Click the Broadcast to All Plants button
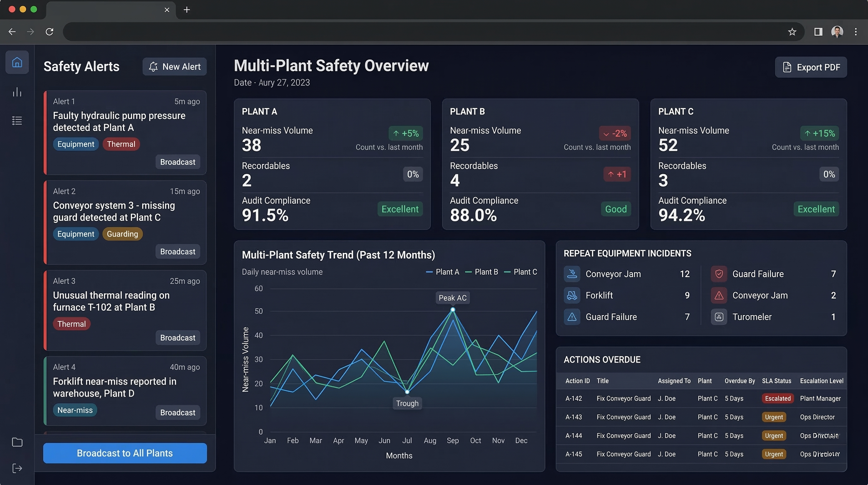 [x=124, y=453]
